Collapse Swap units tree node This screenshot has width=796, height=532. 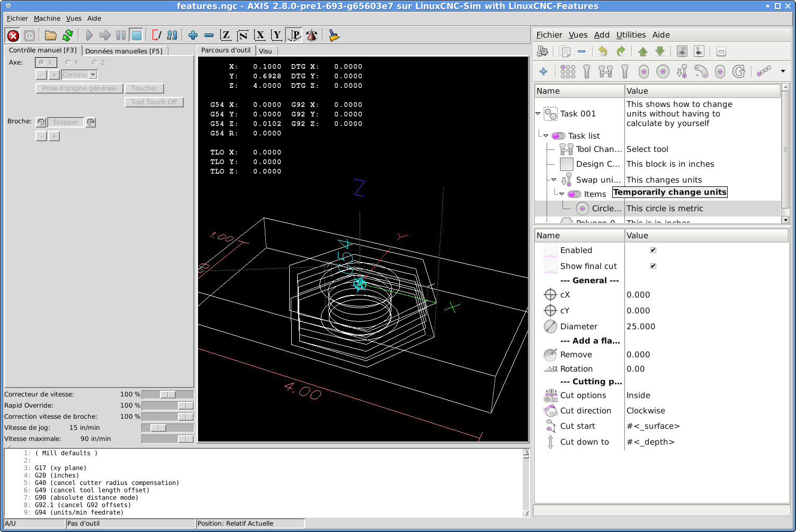tap(554, 179)
